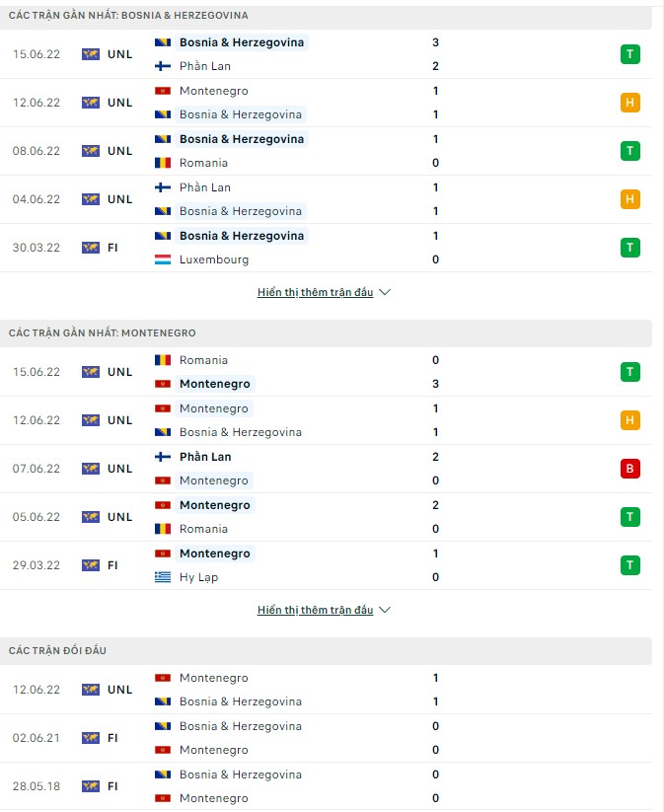The width and height of the screenshot is (664, 812).
Task: Click the Bosnia & Herzegovina flag icon
Action: point(165,42)
